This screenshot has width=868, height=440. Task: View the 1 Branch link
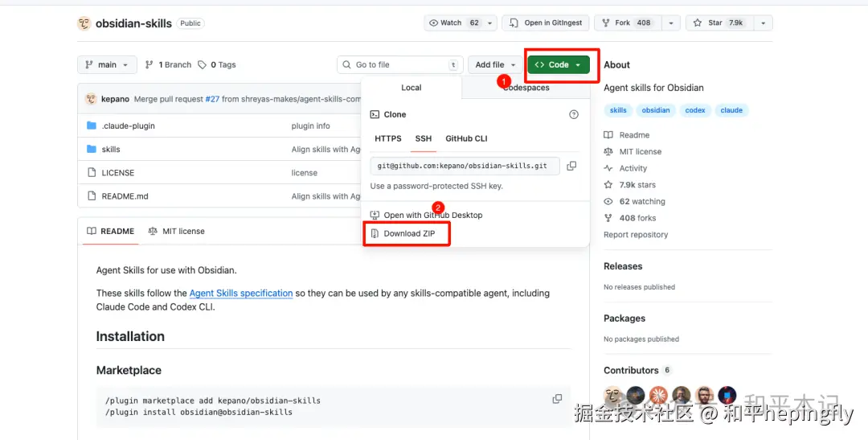click(168, 65)
